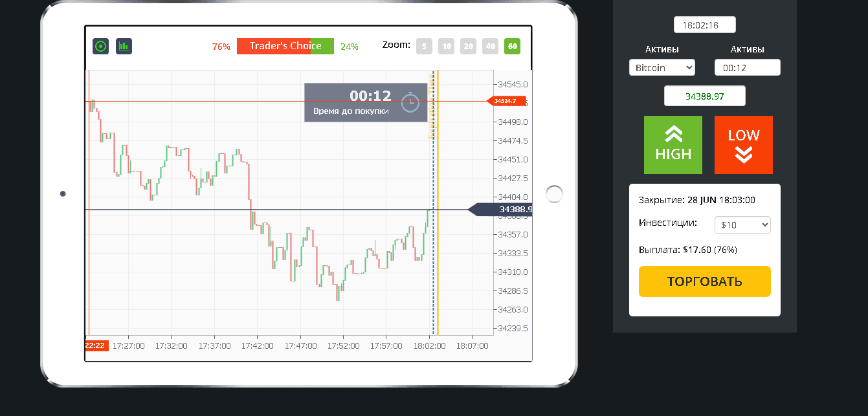Screen dimensions: 868x416
Task: Click the stopwatch icon on the countdown
Action: [x=410, y=102]
